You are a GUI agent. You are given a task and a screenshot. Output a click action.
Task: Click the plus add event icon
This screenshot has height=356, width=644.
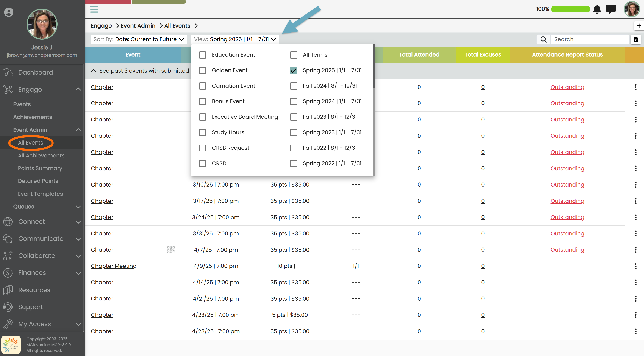(x=639, y=26)
